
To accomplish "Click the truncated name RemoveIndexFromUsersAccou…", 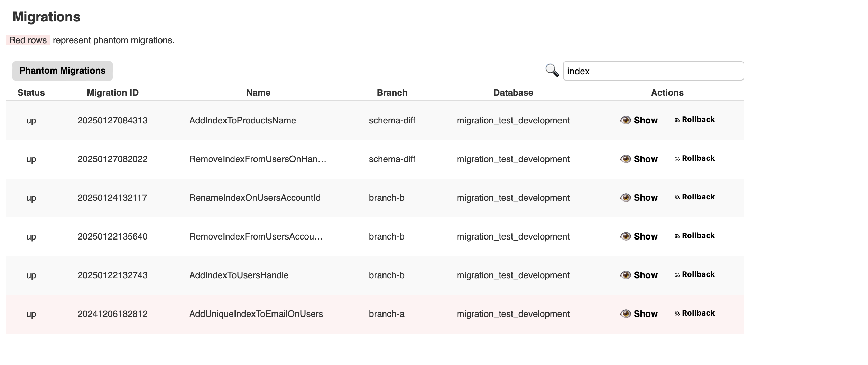I will point(256,236).
